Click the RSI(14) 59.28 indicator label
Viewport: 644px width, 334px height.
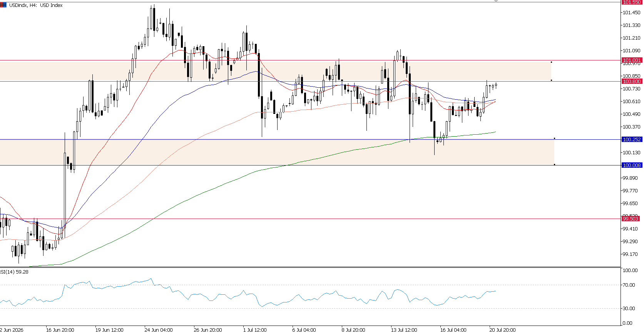click(14, 272)
